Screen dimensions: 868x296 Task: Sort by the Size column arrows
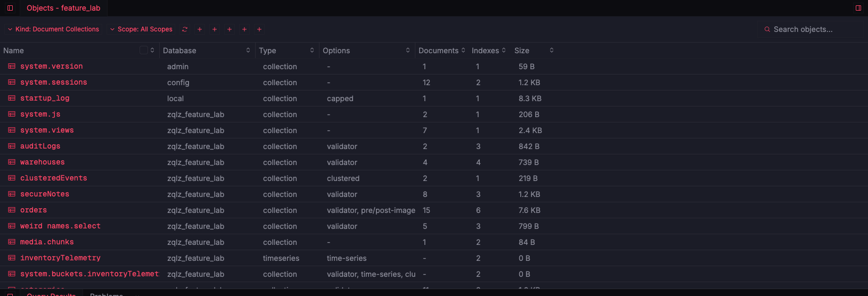coord(552,50)
